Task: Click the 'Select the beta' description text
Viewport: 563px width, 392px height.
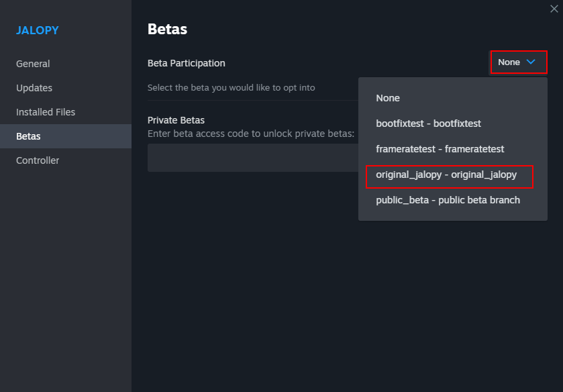Action: point(231,87)
